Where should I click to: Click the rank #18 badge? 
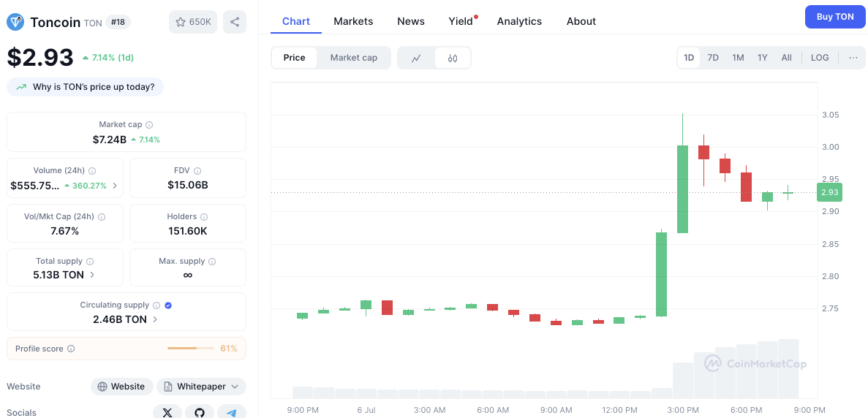pos(118,22)
